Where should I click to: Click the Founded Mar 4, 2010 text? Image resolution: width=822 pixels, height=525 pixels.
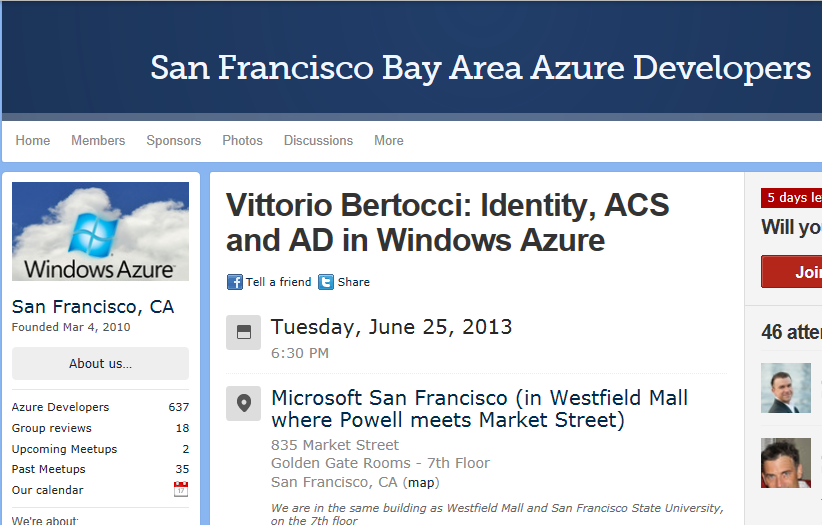[71, 327]
